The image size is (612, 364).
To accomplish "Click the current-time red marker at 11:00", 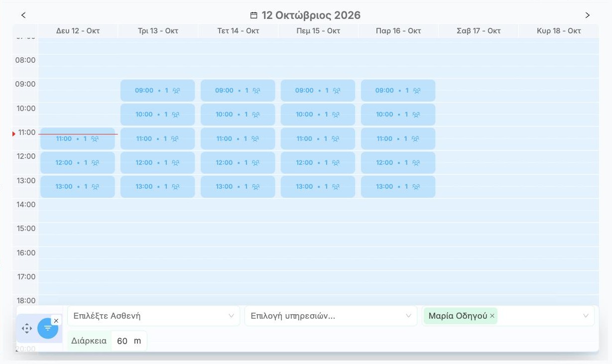I will point(14,134).
